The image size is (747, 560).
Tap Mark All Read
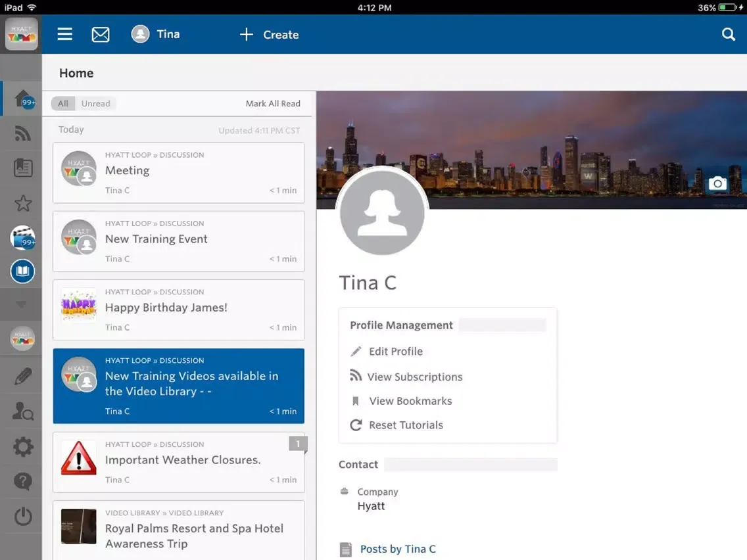point(273,103)
